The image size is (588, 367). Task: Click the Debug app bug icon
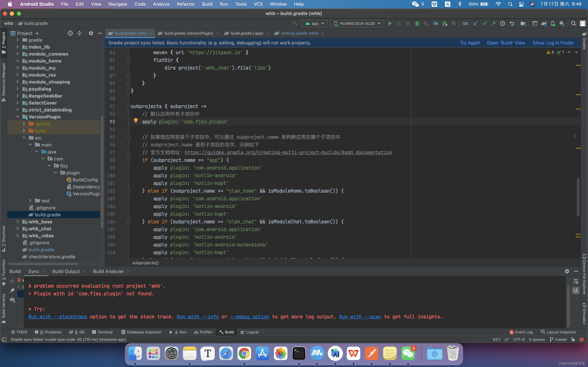pos(417,24)
